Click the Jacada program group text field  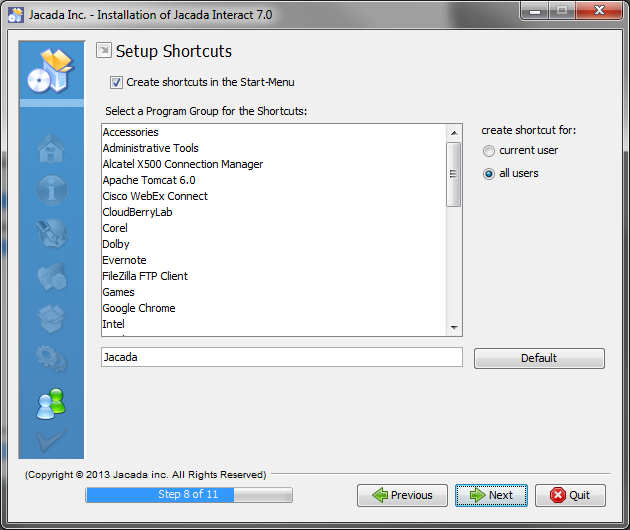[x=282, y=357]
